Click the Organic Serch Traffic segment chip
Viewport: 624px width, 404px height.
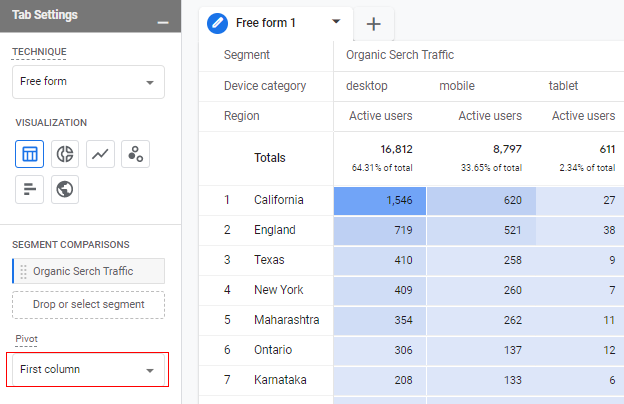[x=88, y=271]
